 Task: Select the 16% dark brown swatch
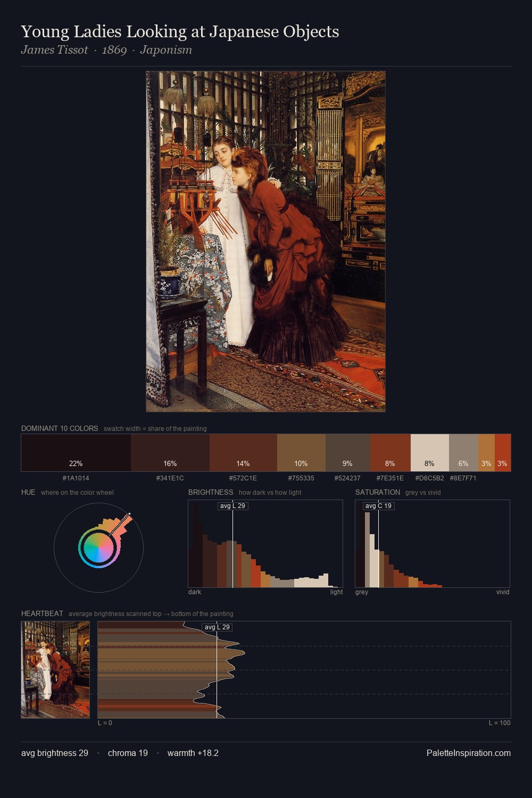coord(170,453)
